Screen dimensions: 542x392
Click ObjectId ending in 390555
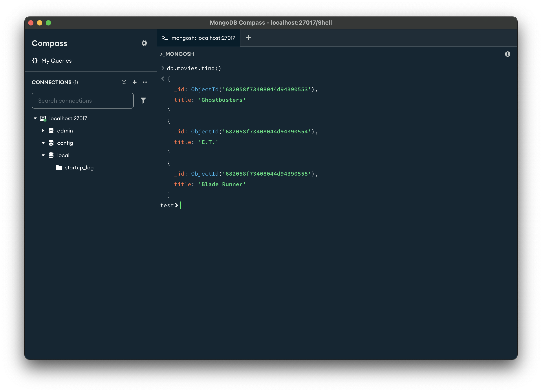click(253, 174)
